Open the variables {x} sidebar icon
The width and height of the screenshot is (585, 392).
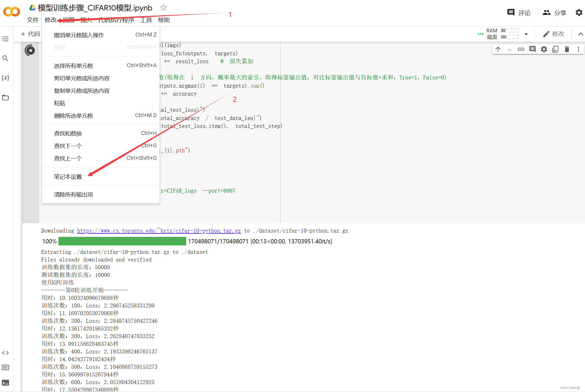coord(5,78)
